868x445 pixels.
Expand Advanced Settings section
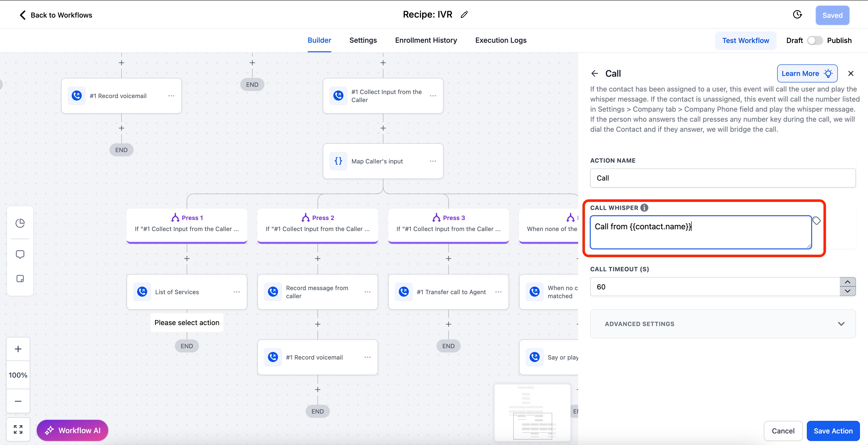pyautogui.click(x=723, y=324)
